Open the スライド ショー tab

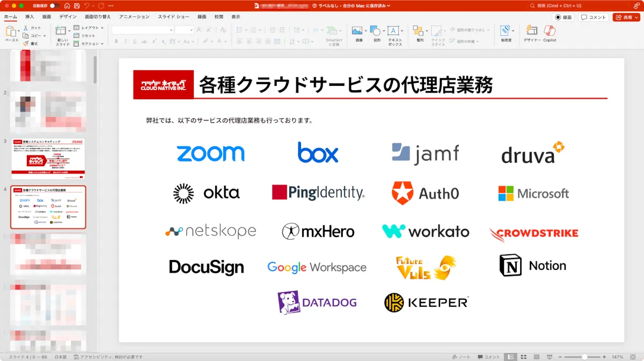click(173, 17)
